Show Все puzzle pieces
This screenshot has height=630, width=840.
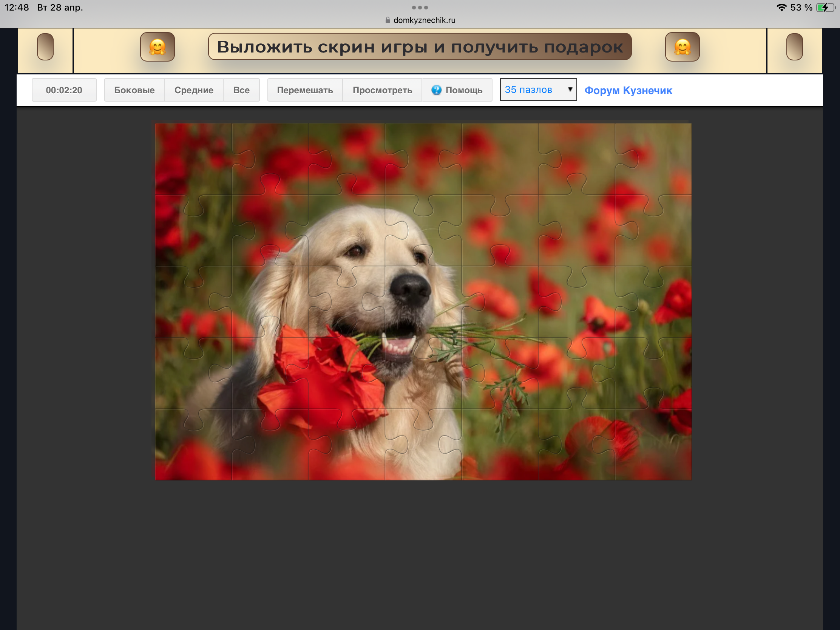click(241, 90)
